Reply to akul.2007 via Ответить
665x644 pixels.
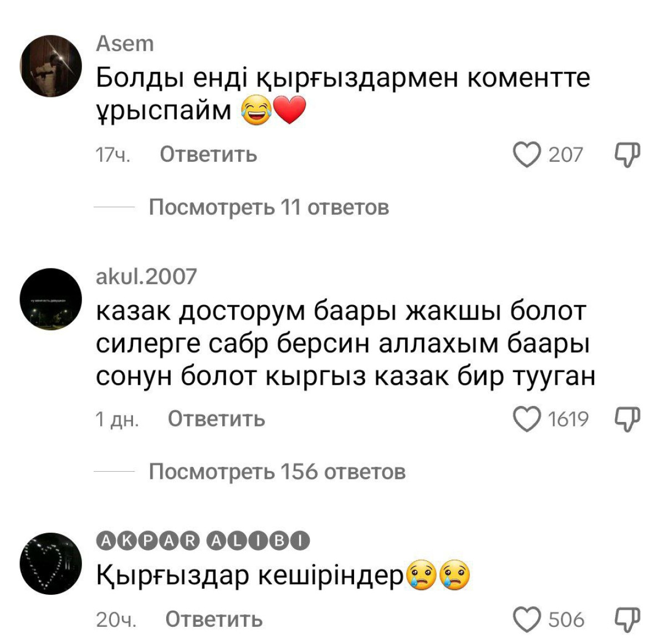coord(217,419)
